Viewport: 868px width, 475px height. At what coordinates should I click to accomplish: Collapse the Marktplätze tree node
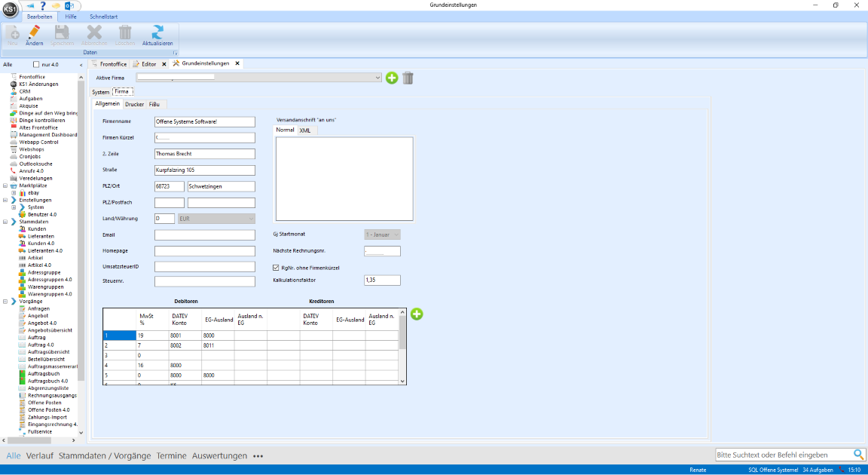(6, 185)
